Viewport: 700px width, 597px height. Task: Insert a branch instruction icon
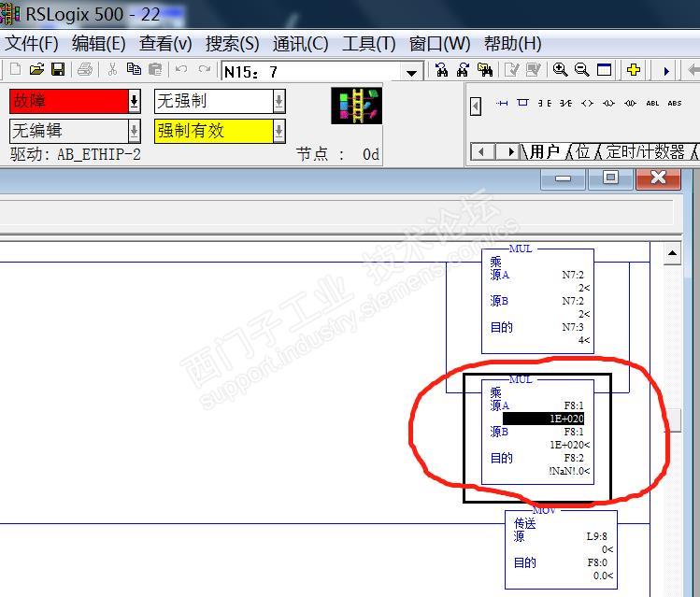522,103
